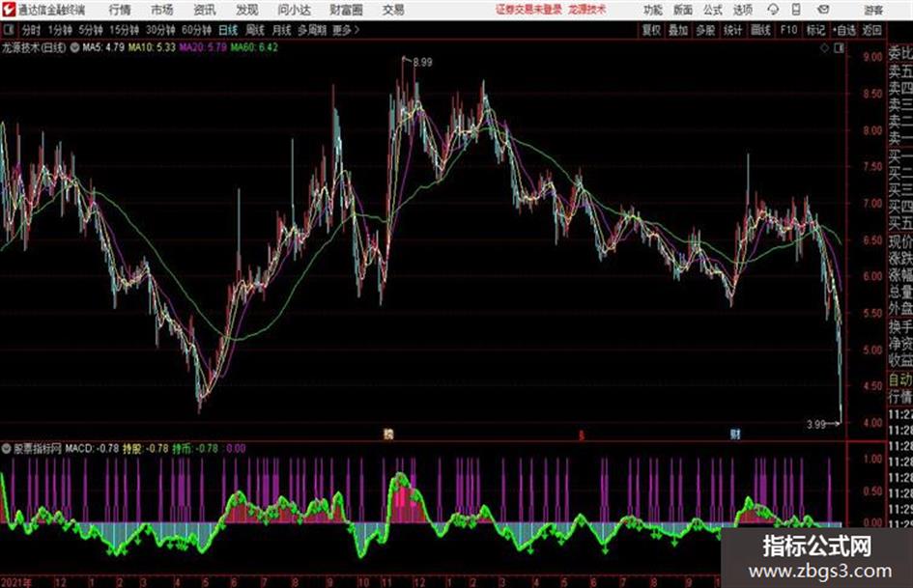Click the mail envelope icon
The height and width of the screenshot is (588, 913).
pyautogui.click(x=823, y=10)
